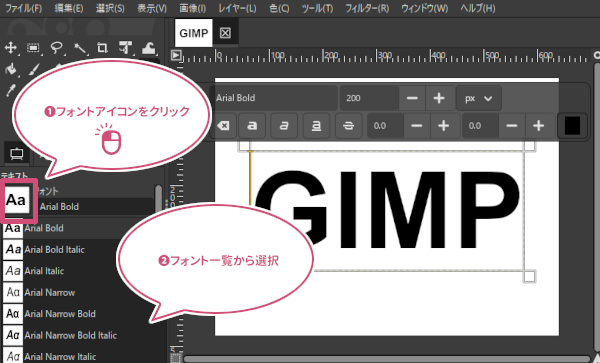The image size is (600, 363).
Task: Click the text box top-left resize handle
Action: [245, 146]
